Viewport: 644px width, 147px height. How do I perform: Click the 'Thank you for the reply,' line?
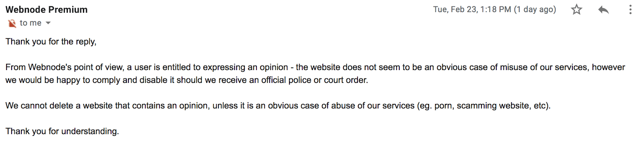(51, 41)
